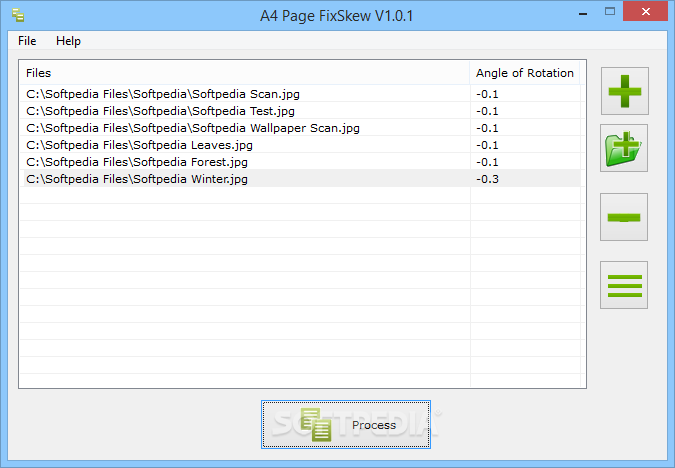The height and width of the screenshot is (468, 675).
Task: Select the Softpedia Test.jpg row
Action: (x=300, y=111)
